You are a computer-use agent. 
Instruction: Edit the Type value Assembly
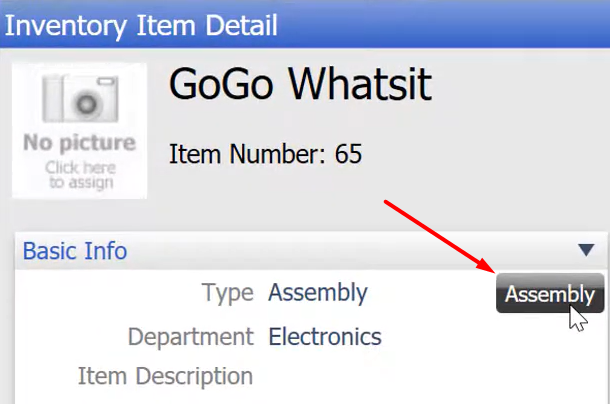coord(318,293)
